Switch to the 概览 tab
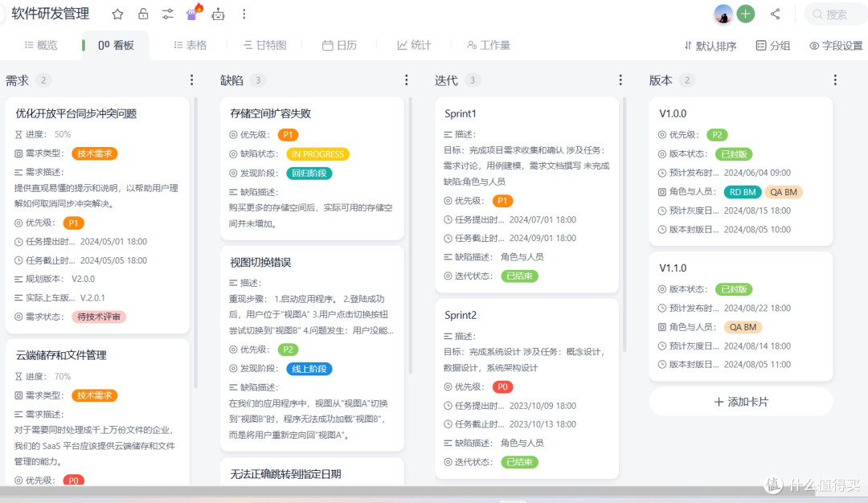 pos(41,45)
